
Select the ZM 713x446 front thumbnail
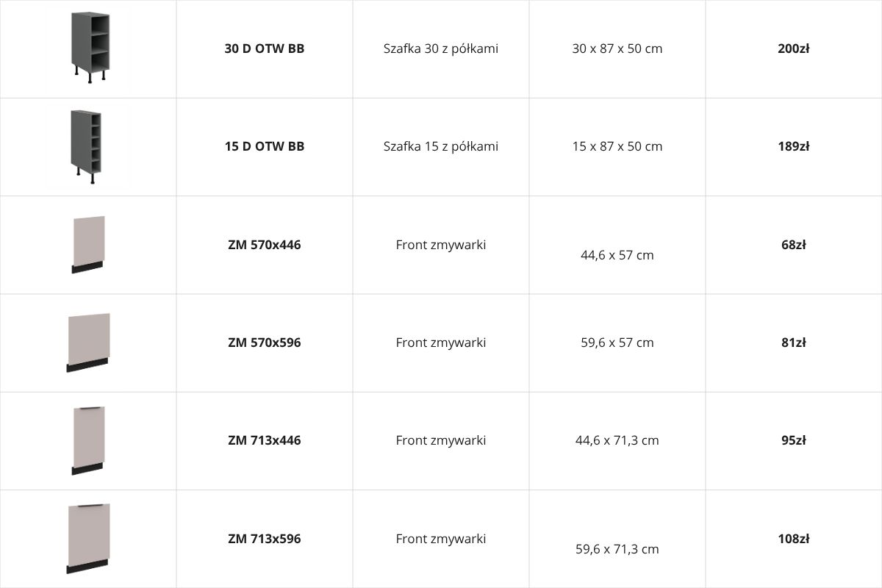88,440
